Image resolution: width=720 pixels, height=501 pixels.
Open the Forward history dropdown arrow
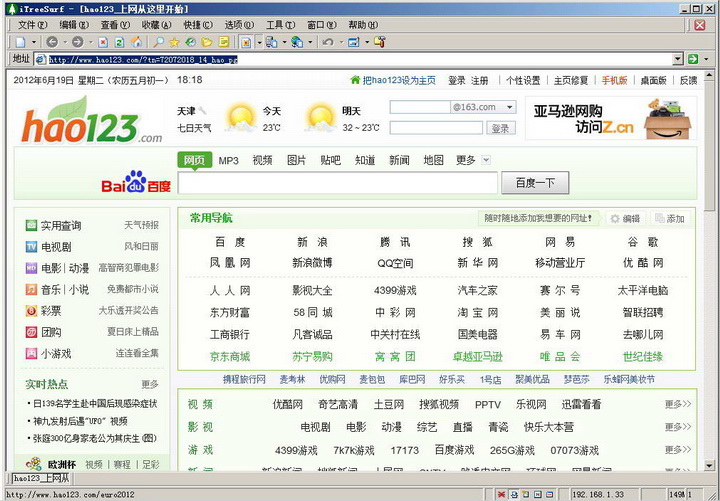pos(90,42)
